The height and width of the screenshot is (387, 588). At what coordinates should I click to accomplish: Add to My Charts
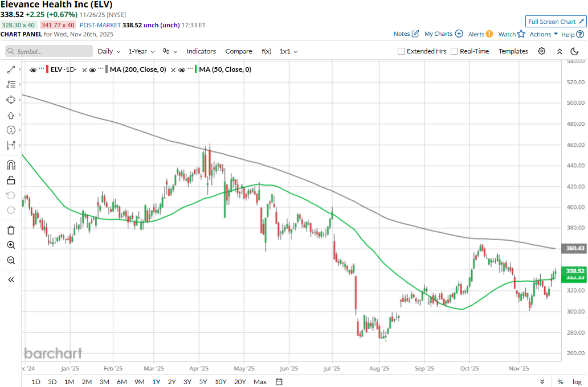[x=444, y=34]
